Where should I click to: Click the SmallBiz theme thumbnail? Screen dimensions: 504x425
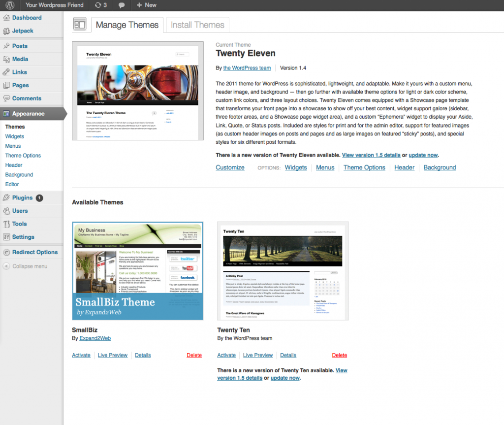[x=138, y=271]
